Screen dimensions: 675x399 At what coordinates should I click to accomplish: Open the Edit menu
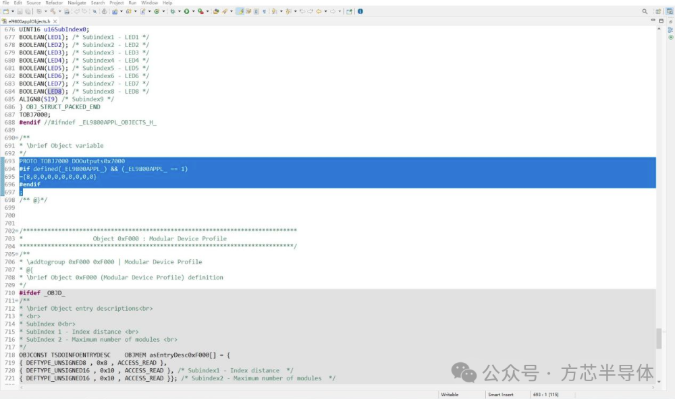click(x=18, y=3)
